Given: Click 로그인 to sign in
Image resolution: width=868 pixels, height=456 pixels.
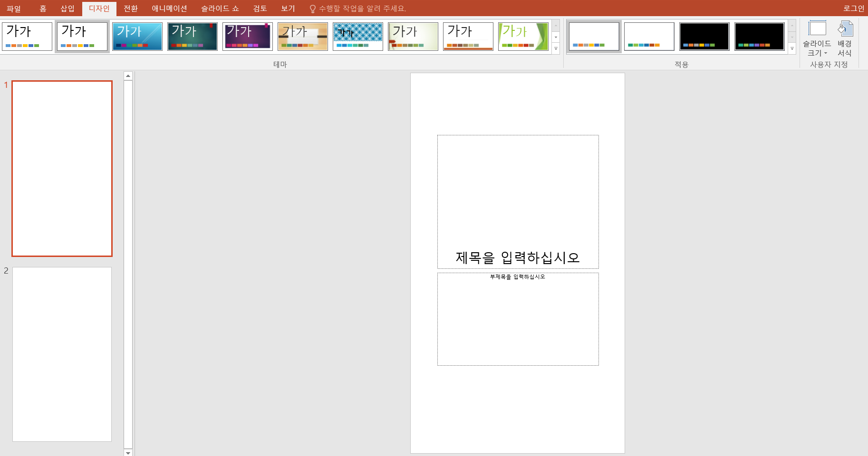Looking at the screenshot, I should click(x=854, y=9).
